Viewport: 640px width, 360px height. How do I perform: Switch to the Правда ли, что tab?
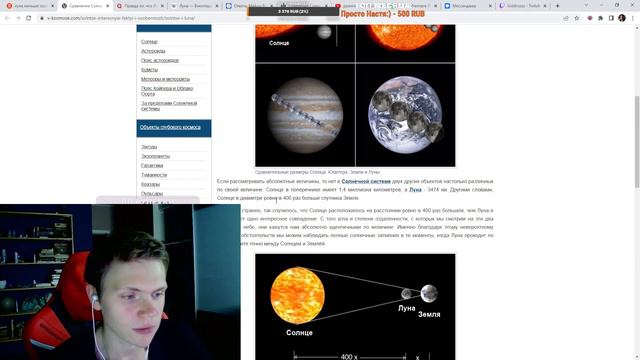tap(139, 6)
